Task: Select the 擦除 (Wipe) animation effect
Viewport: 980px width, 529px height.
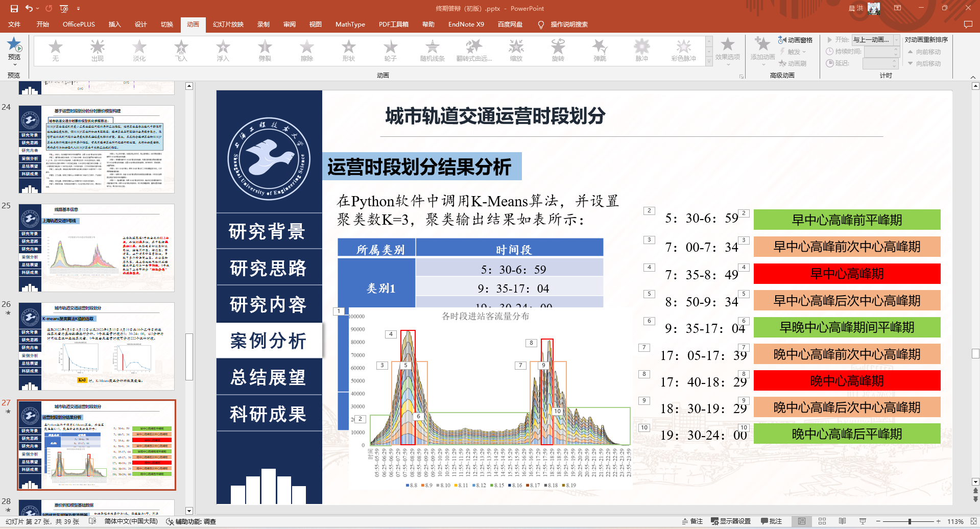Action: click(x=306, y=51)
